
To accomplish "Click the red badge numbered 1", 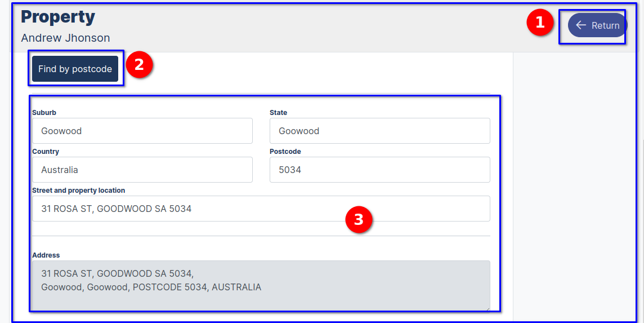I will pos(540,23).
